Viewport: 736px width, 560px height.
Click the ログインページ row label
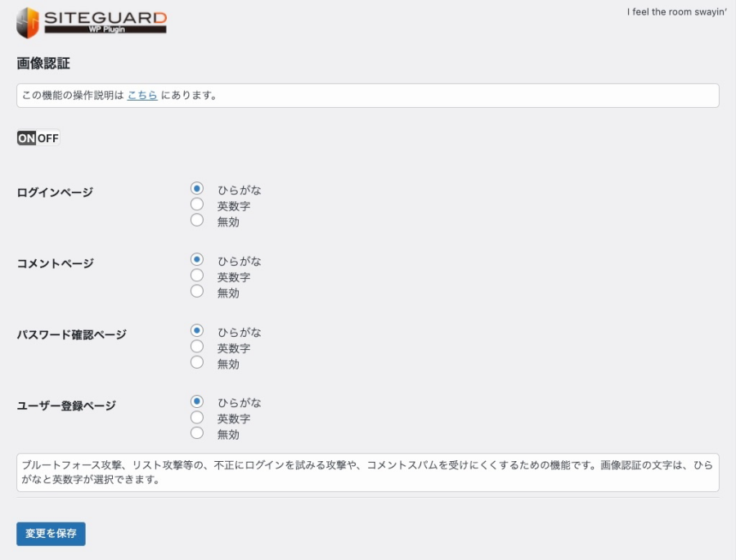coord(55,192)
